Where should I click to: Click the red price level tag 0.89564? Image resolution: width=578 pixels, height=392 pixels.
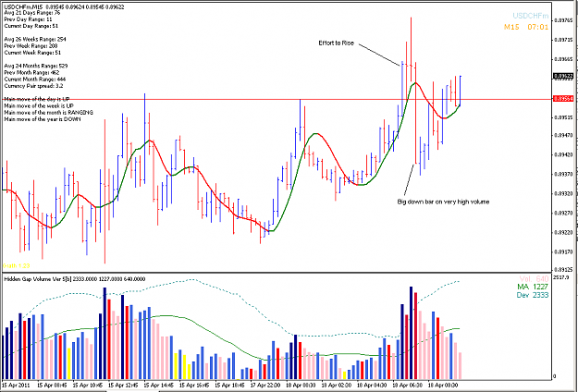pyautogui.click(x=563, y=99)
